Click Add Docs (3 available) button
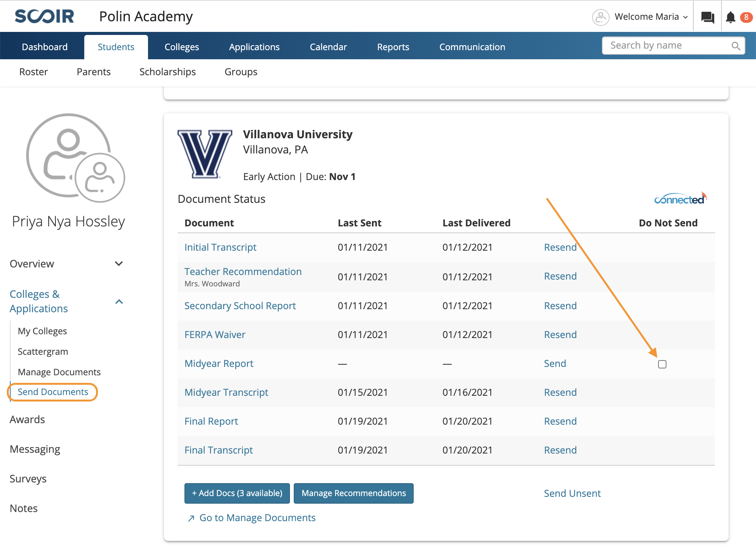The image size is (756, 550). pyautogui.click(x=237, y=493)
